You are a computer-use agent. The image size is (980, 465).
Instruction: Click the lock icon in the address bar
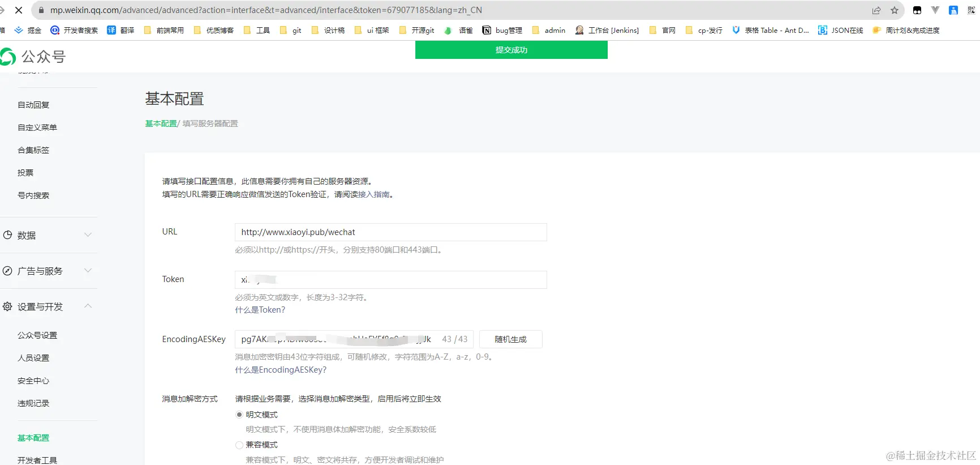pos(41,10)
